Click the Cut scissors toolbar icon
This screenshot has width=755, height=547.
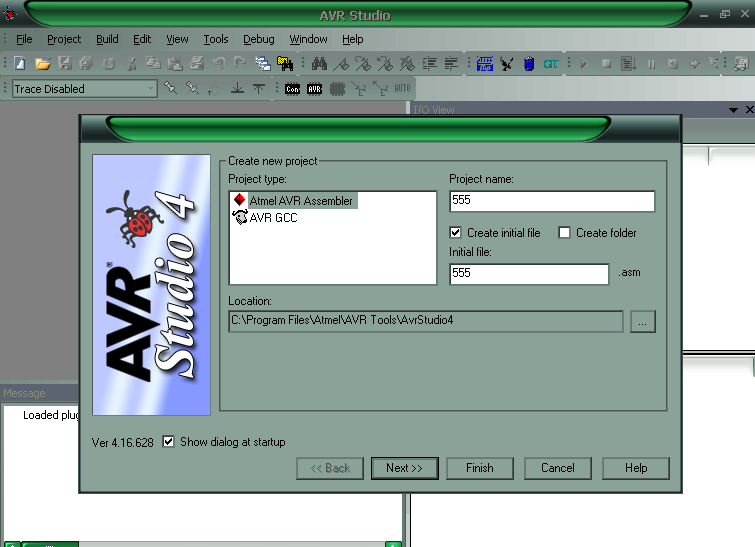coord(131,63)
